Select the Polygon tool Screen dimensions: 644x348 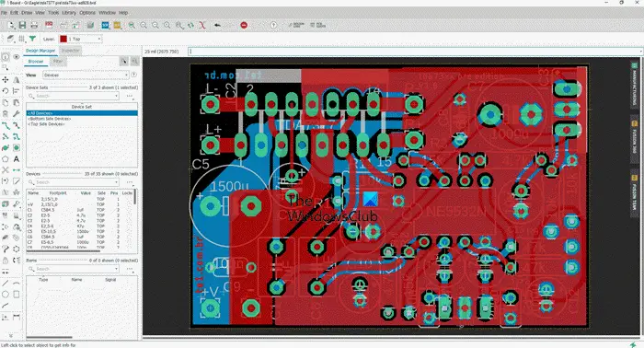point(6,159)
